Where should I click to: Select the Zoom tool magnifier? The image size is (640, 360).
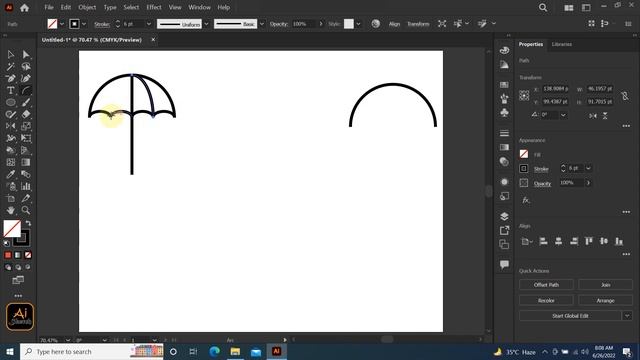(26, 210)
